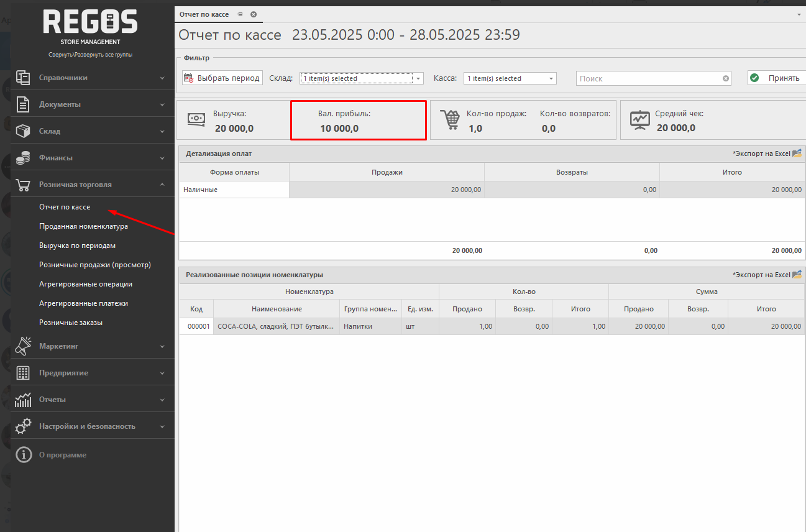Click the Документы document icon
The image size is (806, 532).
(x=24, y=104)
